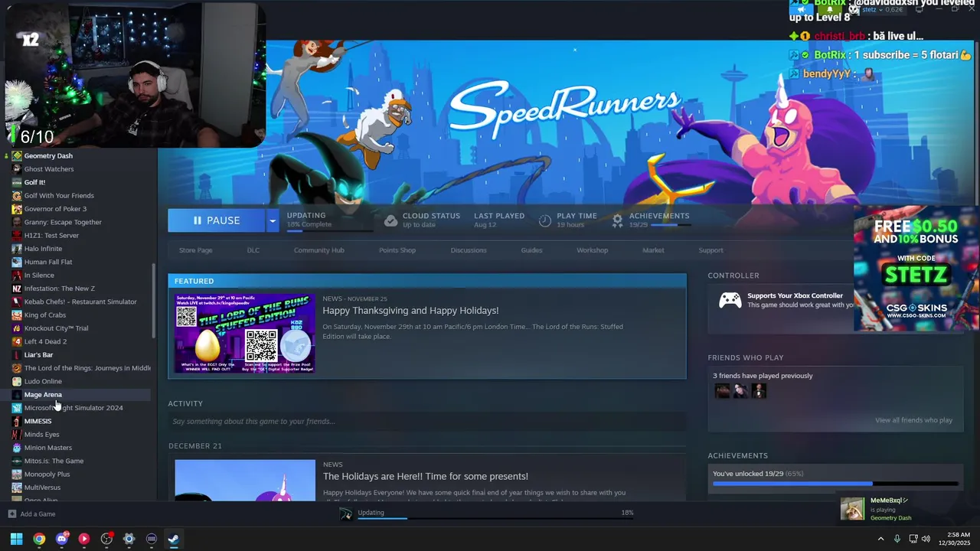
Task: Select Mitos.is: The Game entry
Action: tap(54, 461)
